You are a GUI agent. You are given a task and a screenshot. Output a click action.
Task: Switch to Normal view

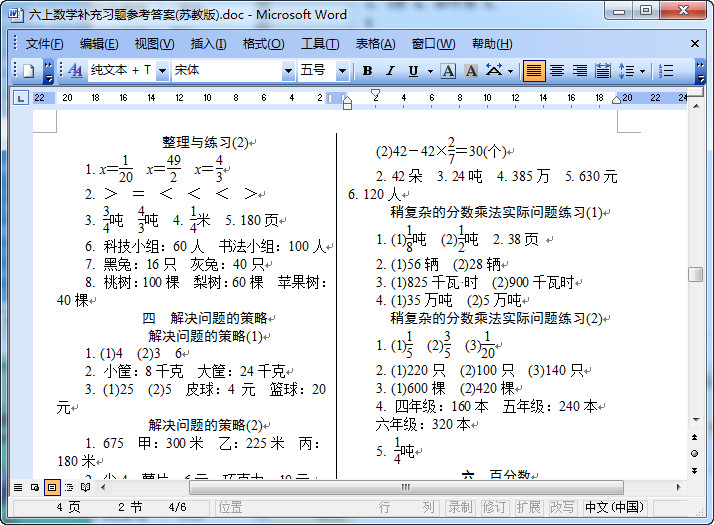18,488
